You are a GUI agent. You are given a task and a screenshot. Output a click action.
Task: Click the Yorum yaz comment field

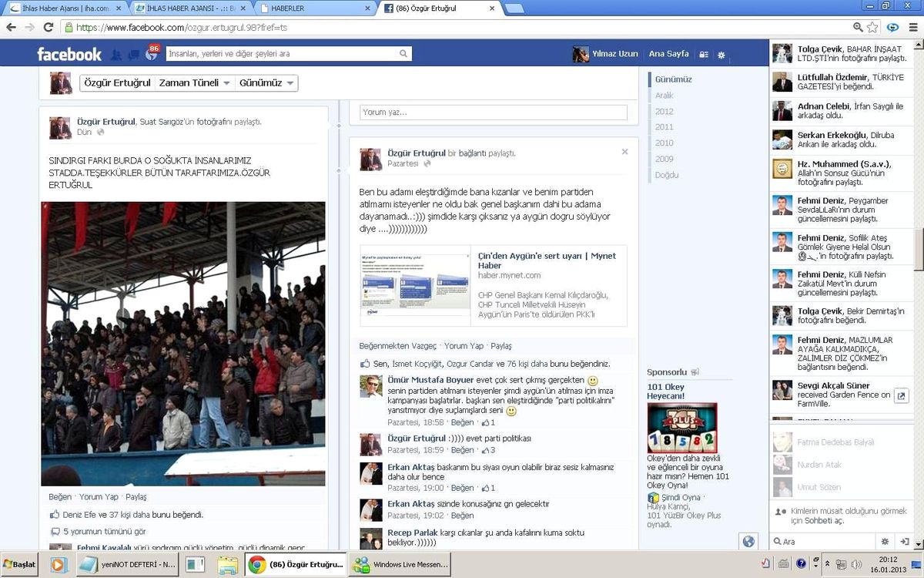click(x=494, y=113)
